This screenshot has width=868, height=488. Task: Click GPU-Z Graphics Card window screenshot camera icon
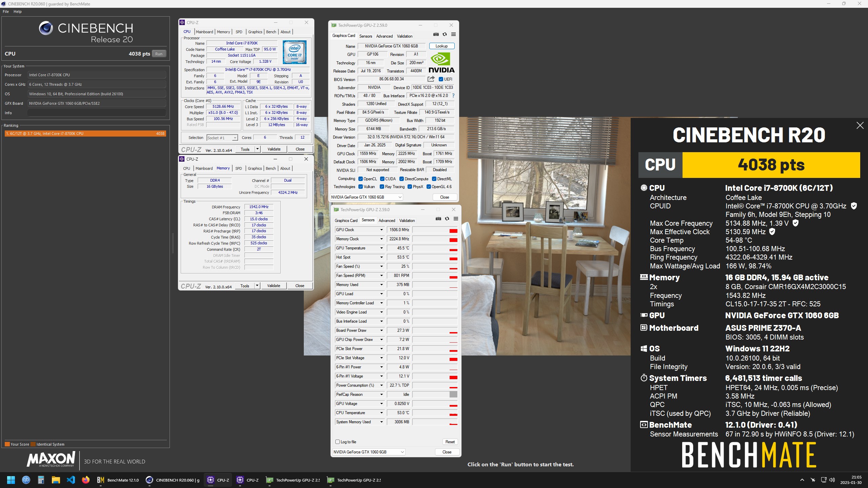[x=436, y=34]
